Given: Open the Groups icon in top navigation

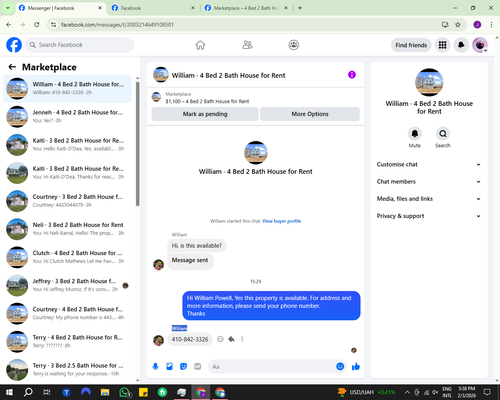Looking at the screenshot, I should (x=293, y=45).
